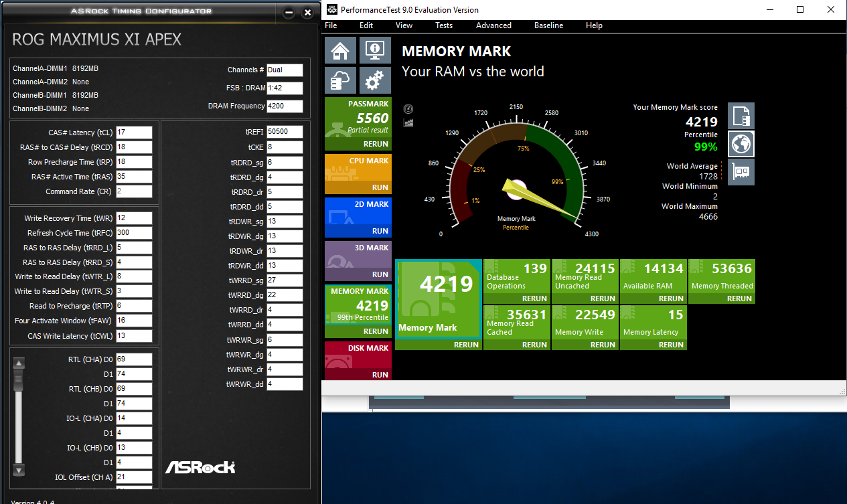Screen dimensions: 847x504
Task: Click the 'ChannelA-DIMM1' memory label
Action: click(40, 68)
